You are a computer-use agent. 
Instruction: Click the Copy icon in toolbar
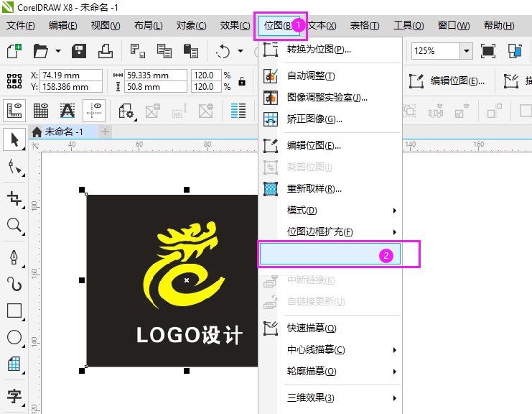[164, 51]
